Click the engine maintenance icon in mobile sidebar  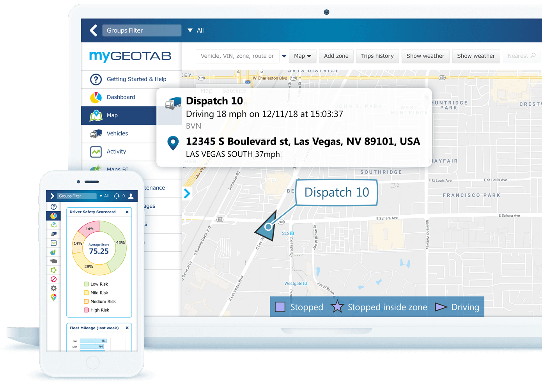53,261
